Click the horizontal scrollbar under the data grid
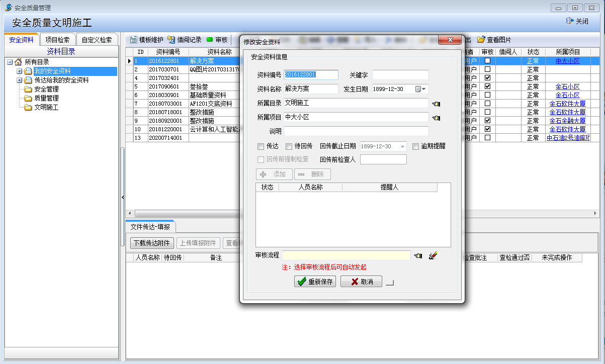Image resolution: width=605 pixels, height=364 pixels. (x=181, y=213)
